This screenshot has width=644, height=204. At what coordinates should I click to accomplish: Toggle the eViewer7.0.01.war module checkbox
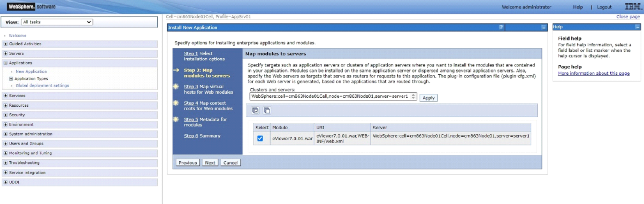pos(260,138)
